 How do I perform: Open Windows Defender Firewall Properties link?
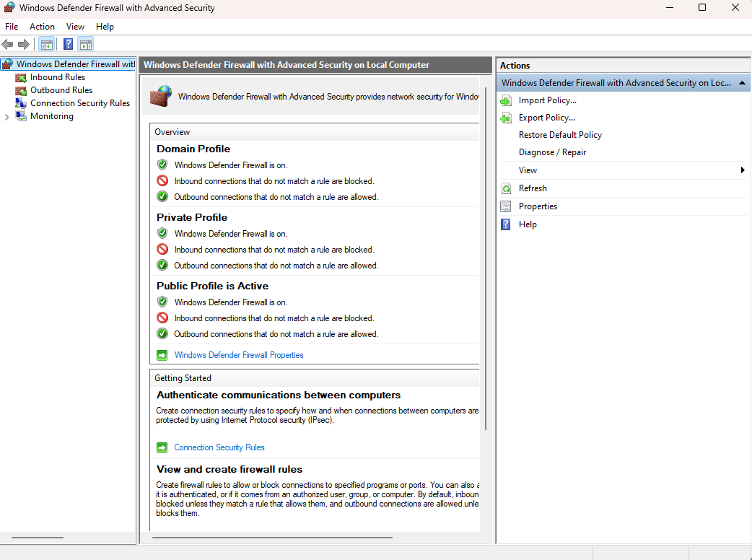(239, 355)
